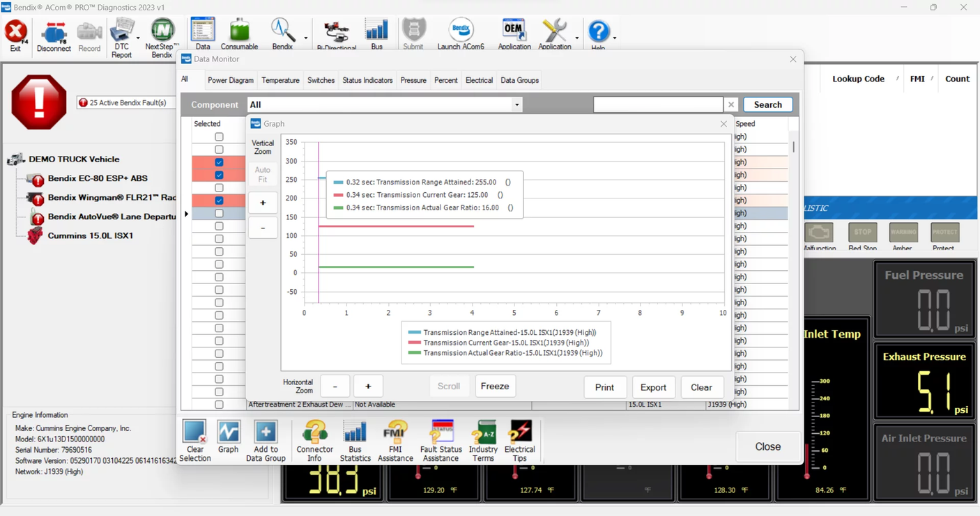Switch to the Temperature tab
980x516 pixels.
(280, 80)
